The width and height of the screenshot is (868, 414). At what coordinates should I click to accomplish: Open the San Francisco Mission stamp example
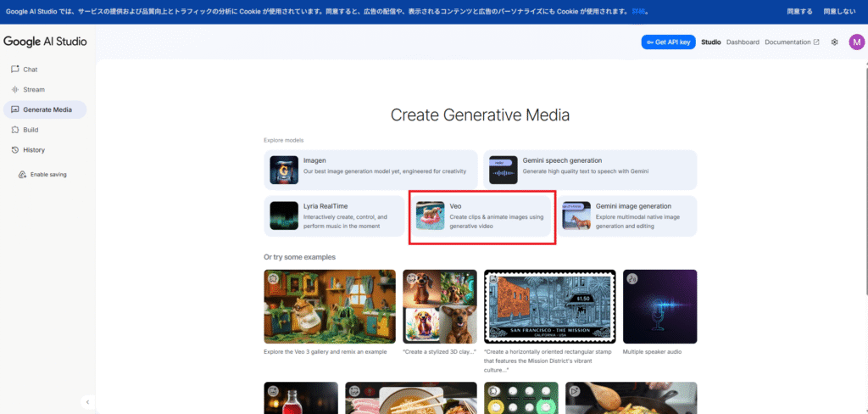click(x=549, y=306)
